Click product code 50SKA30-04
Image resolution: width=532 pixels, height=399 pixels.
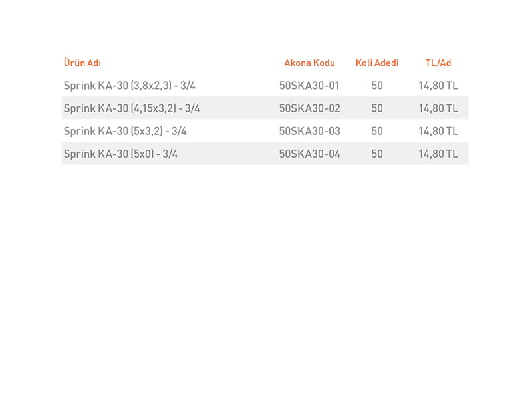[309, 154]
